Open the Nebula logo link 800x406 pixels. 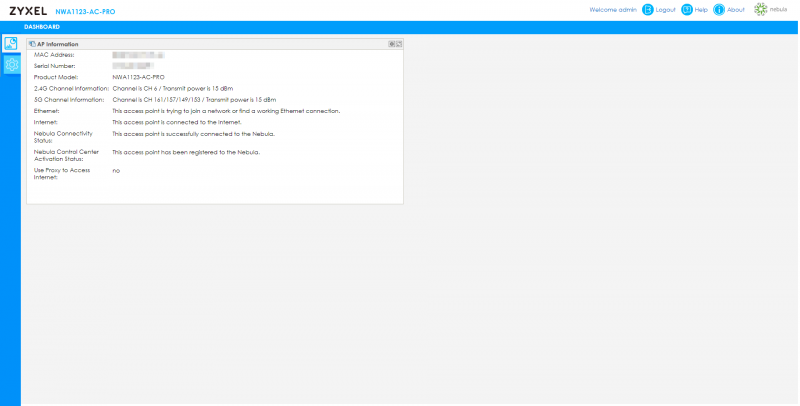pyautogui.click(x=770, y=9)
